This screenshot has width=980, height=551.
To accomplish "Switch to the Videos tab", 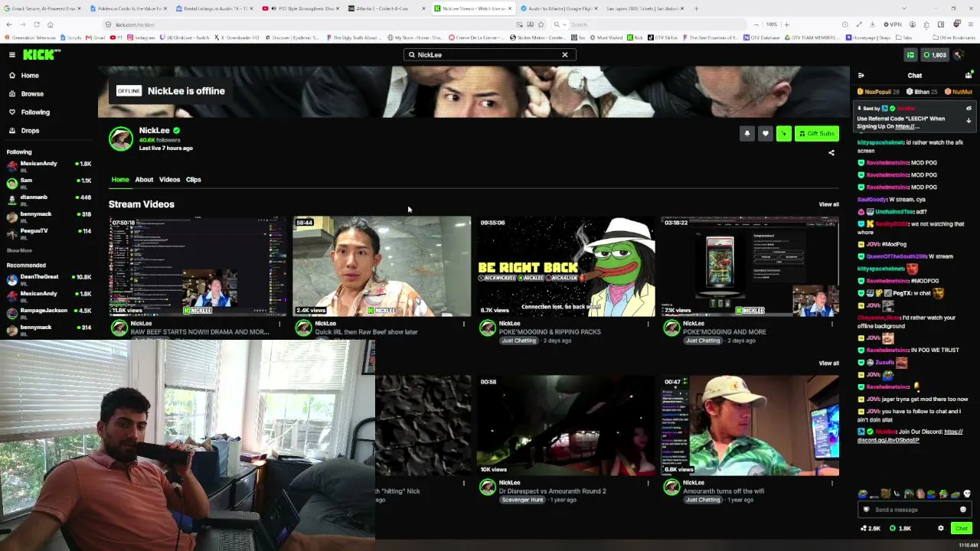I will [169, 180].
